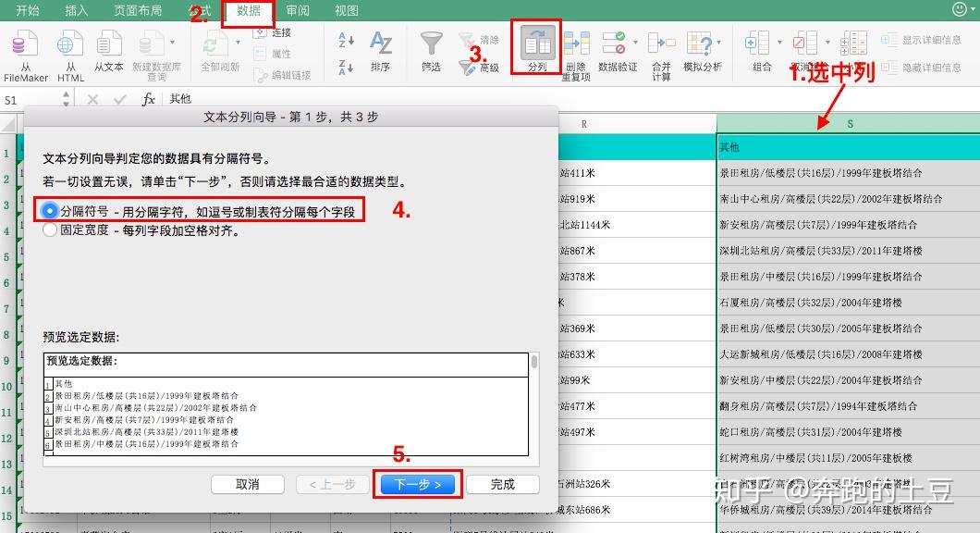
Task: Click the Finish (完成) button
Action: coord(503,484)
